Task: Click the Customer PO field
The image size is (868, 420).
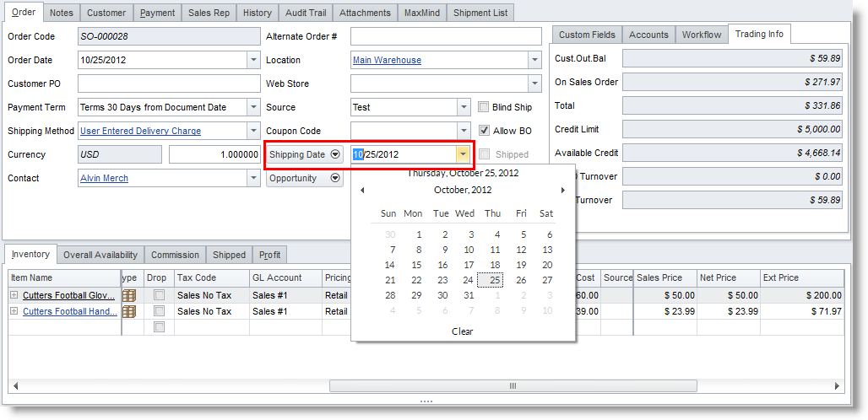Action: coord(169,84)
